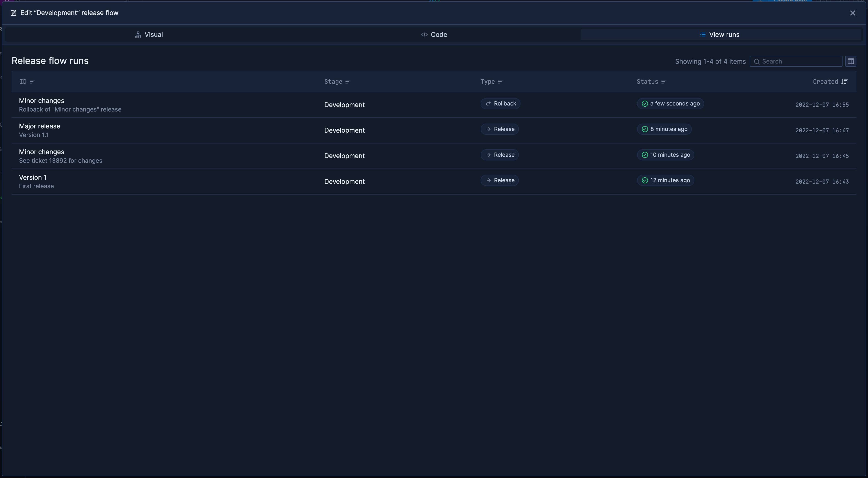Click Release badge on Major release row
This screenshot has width=868, height=478.
coord(499,129)
